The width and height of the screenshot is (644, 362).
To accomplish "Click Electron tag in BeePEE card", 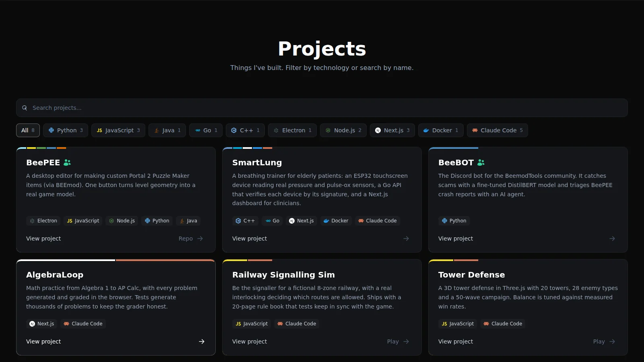I will pyautogui.click(x=43, y=221).
